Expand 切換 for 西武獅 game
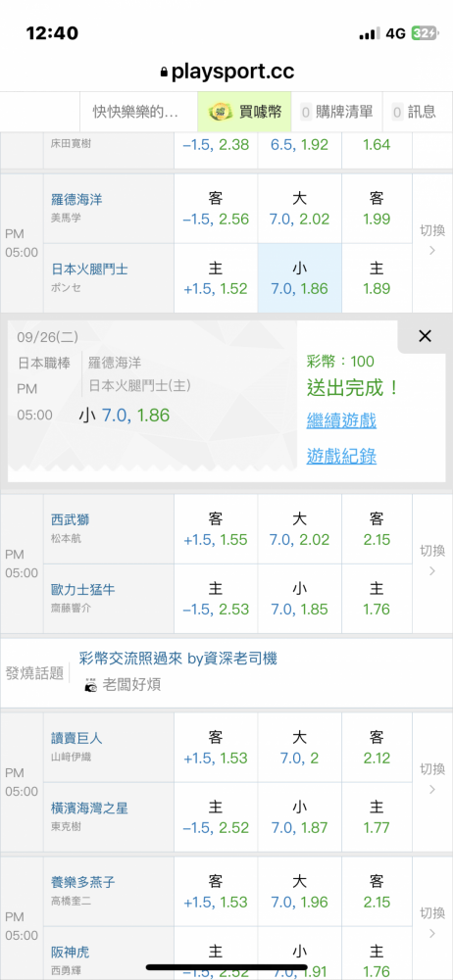453x980 pixels. tap(432, 560)
